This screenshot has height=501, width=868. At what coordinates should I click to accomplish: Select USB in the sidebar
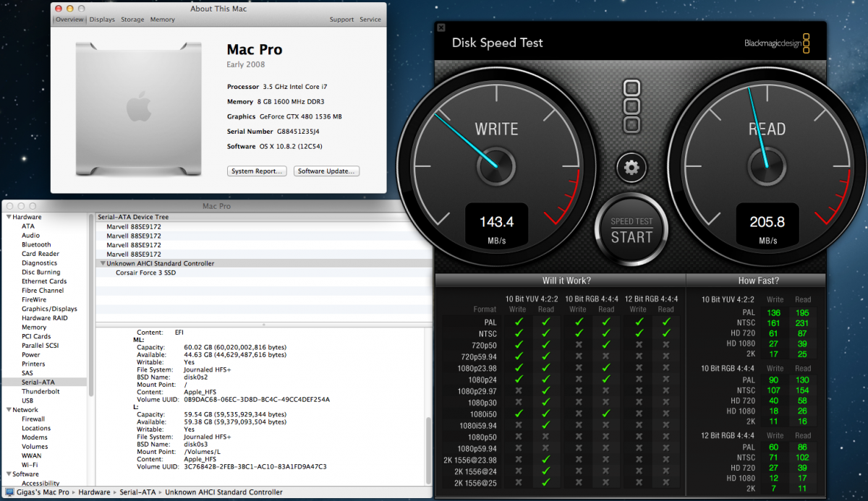(27, 401)
